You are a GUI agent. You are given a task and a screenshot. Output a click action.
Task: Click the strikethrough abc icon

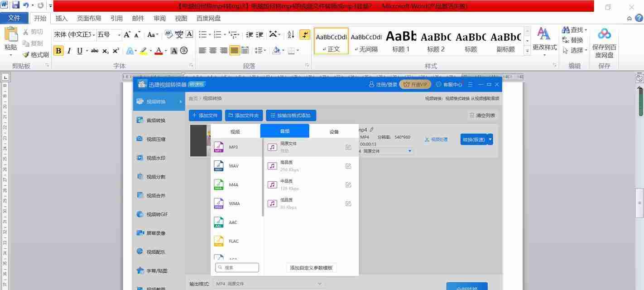94,51
